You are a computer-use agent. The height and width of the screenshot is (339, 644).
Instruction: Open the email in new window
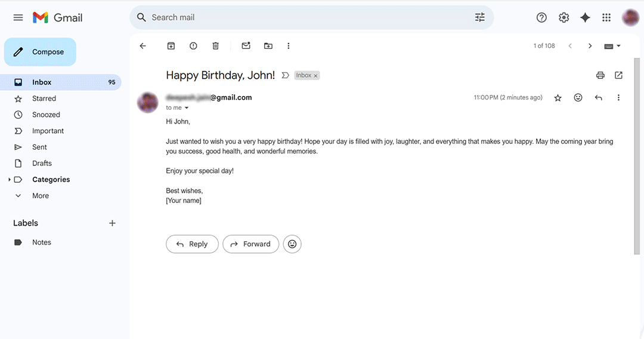(x=618, y=75)
